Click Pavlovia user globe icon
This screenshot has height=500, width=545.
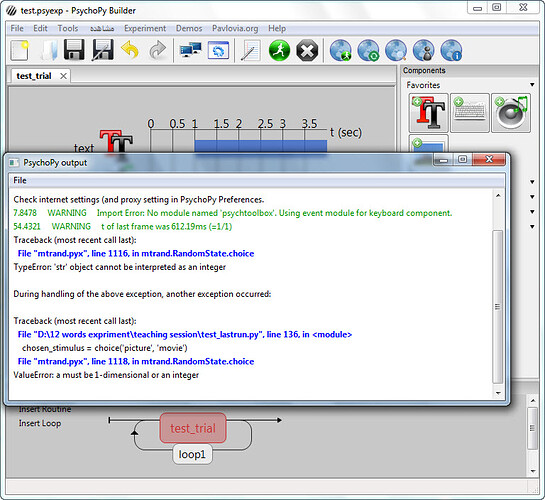(x=424, y=51)
